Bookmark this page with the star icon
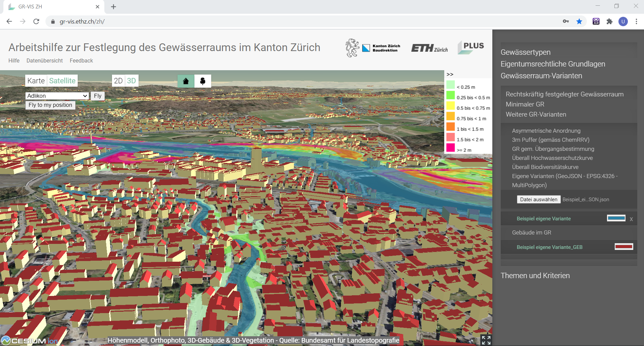This screenshot has width=644, height=346. coord(579,21)
